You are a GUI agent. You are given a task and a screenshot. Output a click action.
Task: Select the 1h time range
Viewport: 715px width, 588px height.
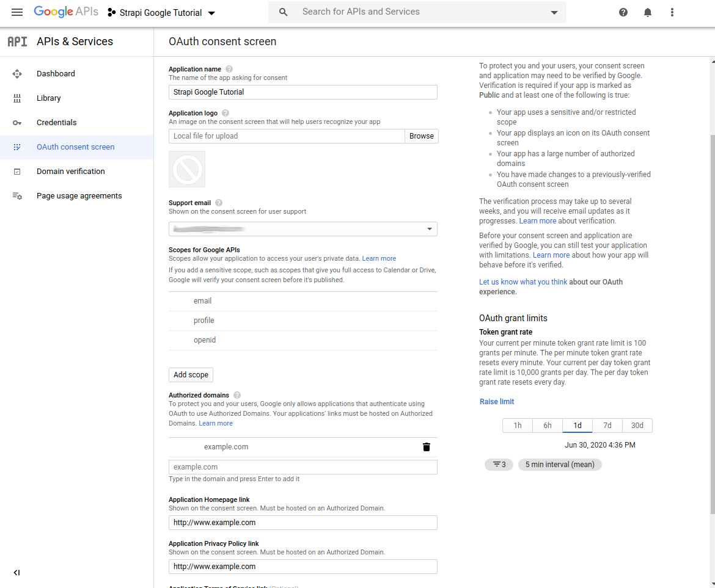pyautogui.click(x=518, y=426)
